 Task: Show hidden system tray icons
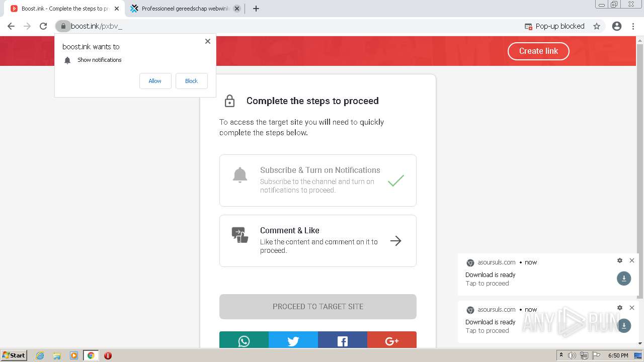561,355
